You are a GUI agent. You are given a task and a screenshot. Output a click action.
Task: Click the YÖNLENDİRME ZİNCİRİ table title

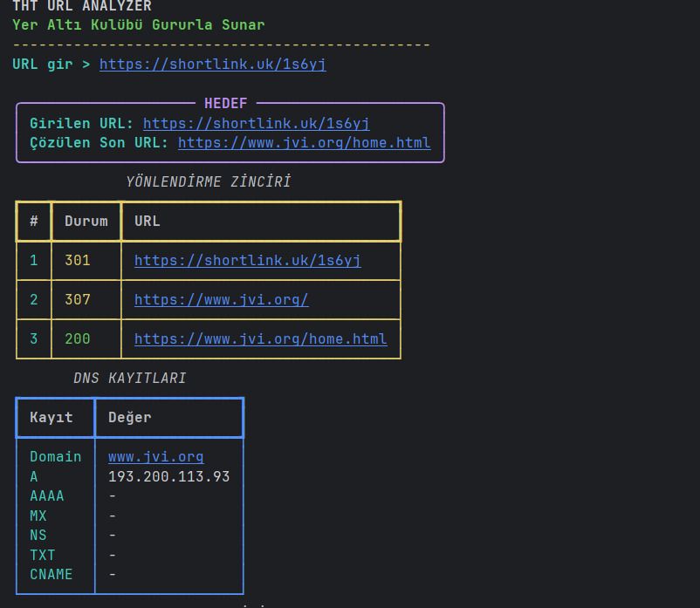[209, 182]
